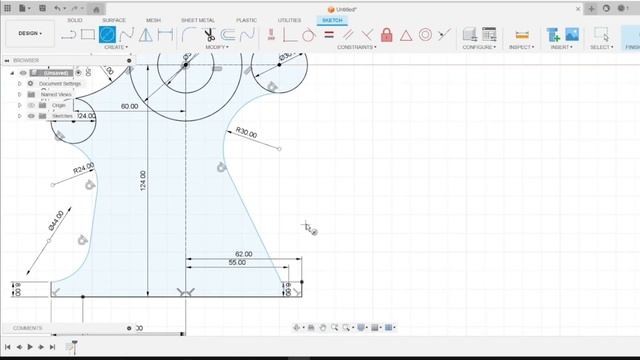The image size is (640, 360).
Task: Select the Measure tool
Action: pos(522,35)
